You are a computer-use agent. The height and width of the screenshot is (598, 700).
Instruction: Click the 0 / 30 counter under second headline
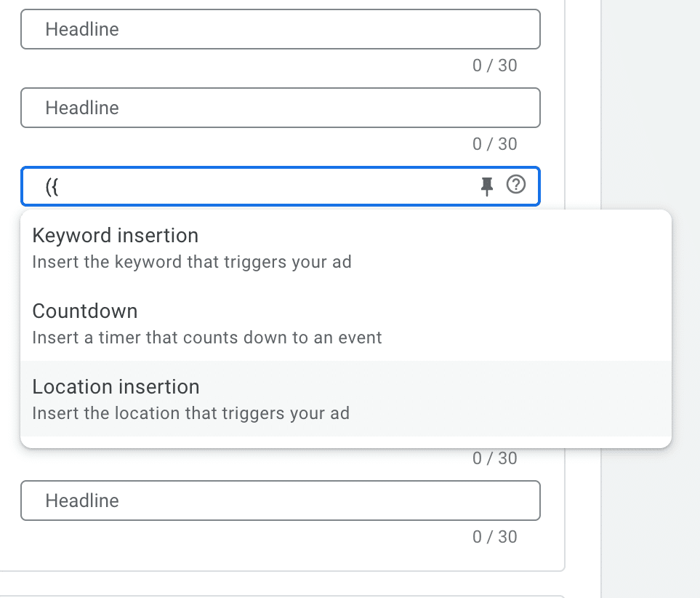tap(494, 144)
